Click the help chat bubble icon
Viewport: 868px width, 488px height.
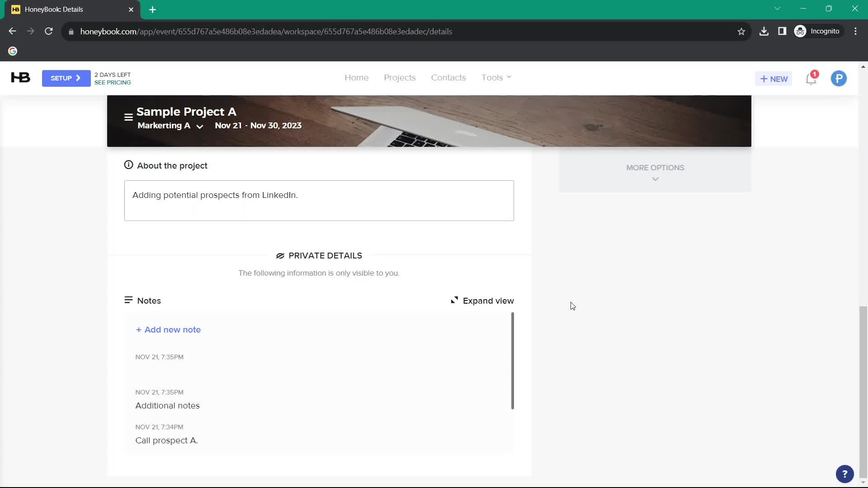coord(845,473)
